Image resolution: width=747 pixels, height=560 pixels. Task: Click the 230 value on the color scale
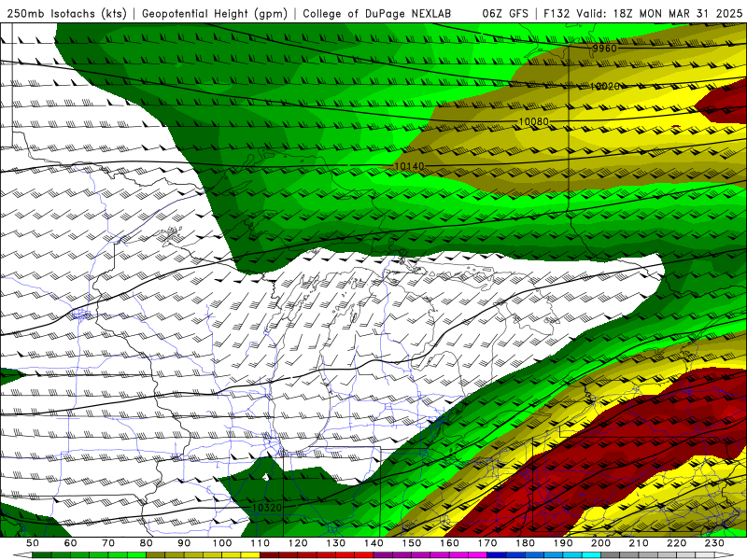tap(714, 543)
